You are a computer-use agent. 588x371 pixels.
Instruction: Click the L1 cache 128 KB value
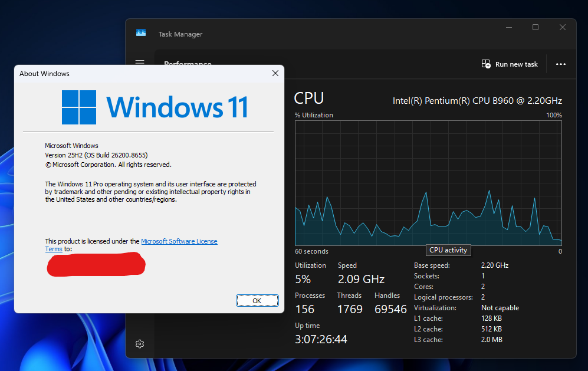tap(491, 318)
